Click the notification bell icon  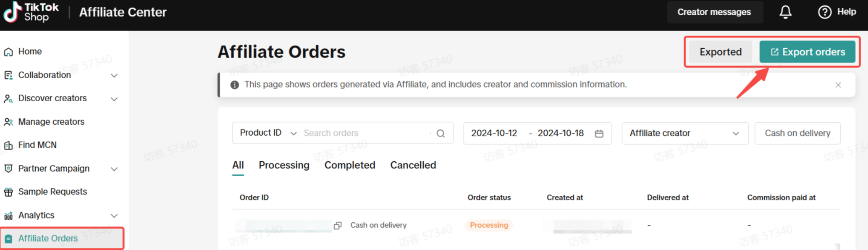[x=785, y=12]
